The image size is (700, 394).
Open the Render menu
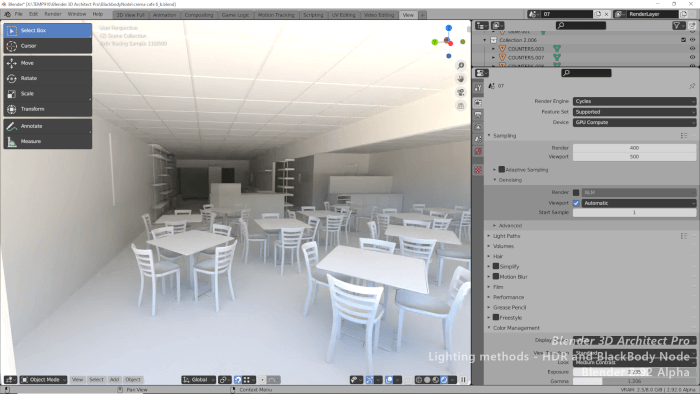coord(53,14)
